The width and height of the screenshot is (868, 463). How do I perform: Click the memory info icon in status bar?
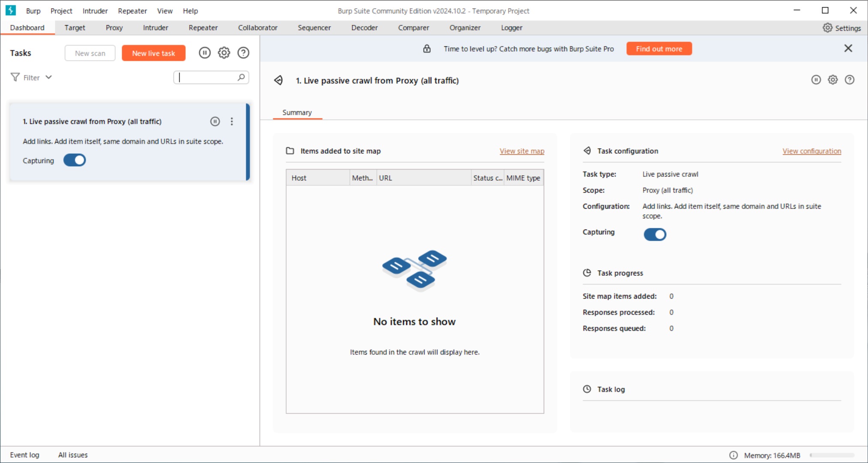[733, 455]
